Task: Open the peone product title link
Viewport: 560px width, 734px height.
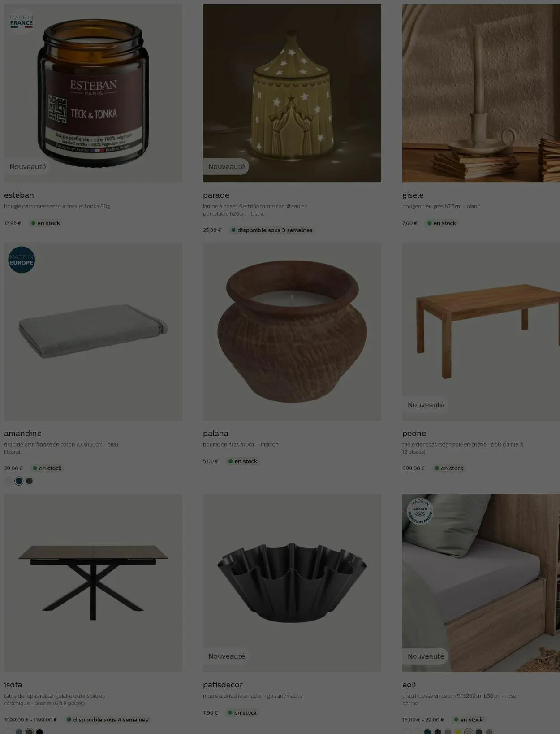Action: click(414, 433)
